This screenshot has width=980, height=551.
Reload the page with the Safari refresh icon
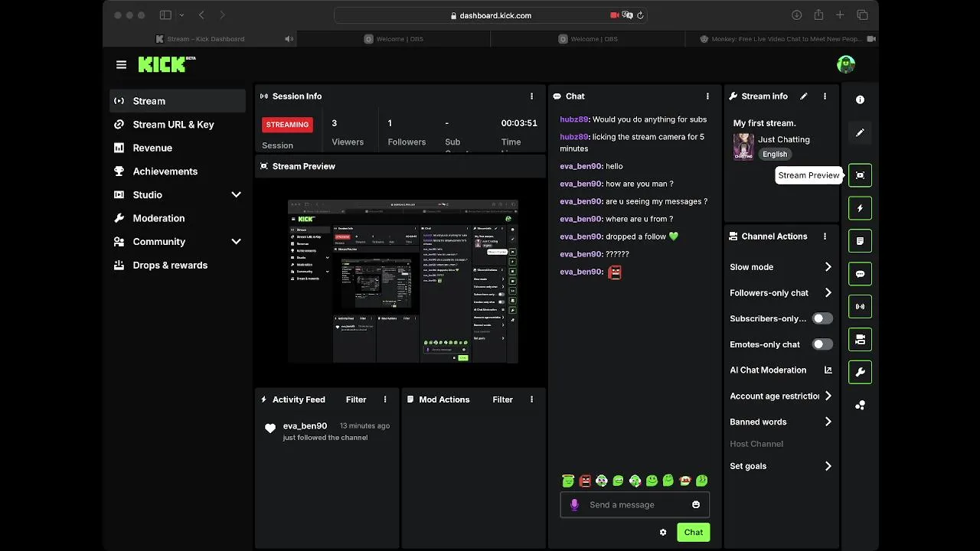(x=640, y=15)
